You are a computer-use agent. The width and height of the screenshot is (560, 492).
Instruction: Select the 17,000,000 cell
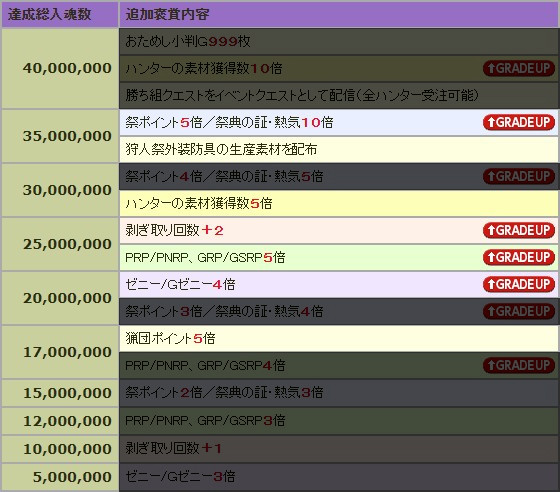click(x=60, y=352)
